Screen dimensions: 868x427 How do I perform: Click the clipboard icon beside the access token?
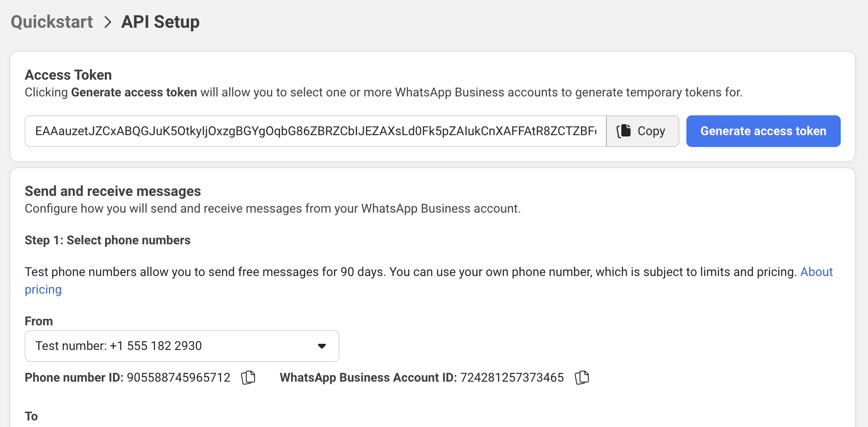click(x=624, y=131)
